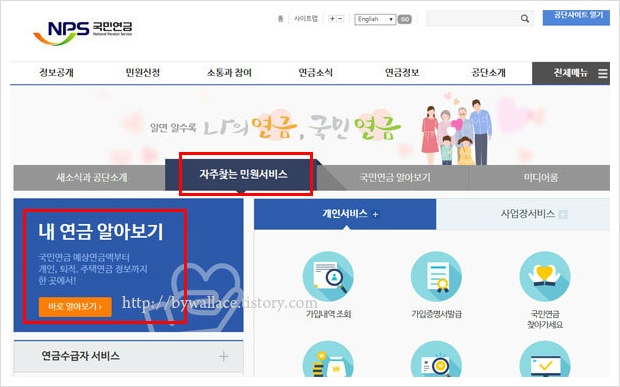Open 전체메뉴 hamburger icon

point(603,73)
